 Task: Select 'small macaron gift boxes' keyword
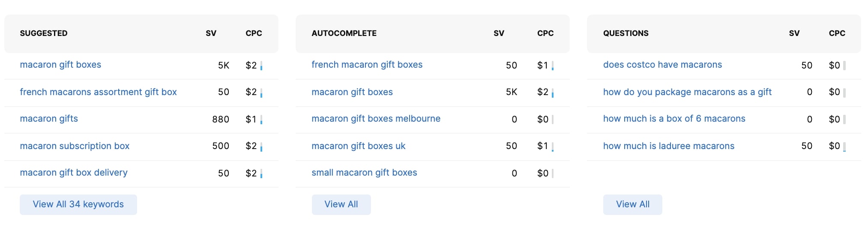click(364, 173)
